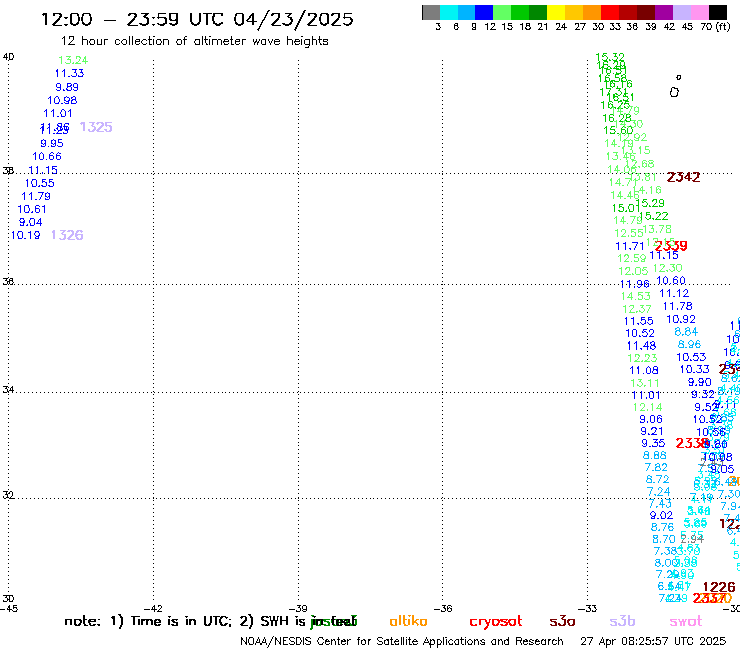
Task: Click the wave height value '14.53'
Action: click(636, 296)
